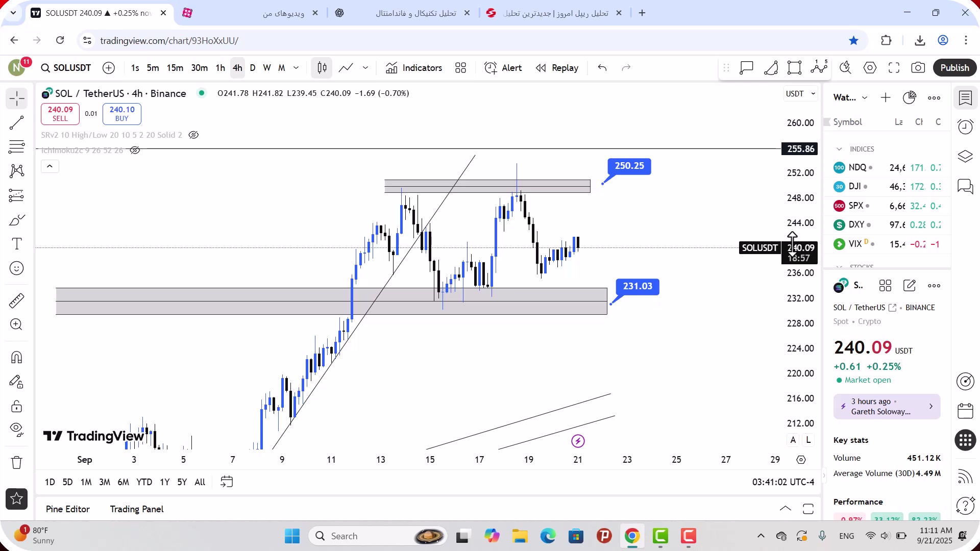The width and height of the screenshot is (980, 551).
Task: Switch to 1h timeframe
Action: click(x=220, y=68)
